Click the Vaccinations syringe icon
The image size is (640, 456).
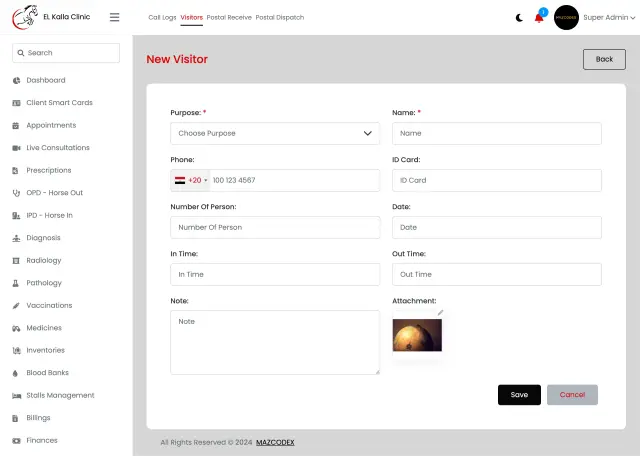pos(16,305)
